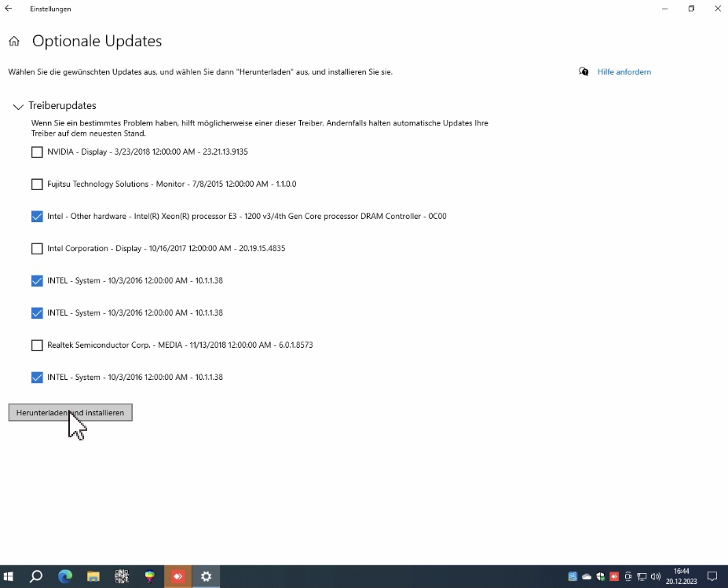Click the Hilfe anfordern chat icon

pos(583,71)
